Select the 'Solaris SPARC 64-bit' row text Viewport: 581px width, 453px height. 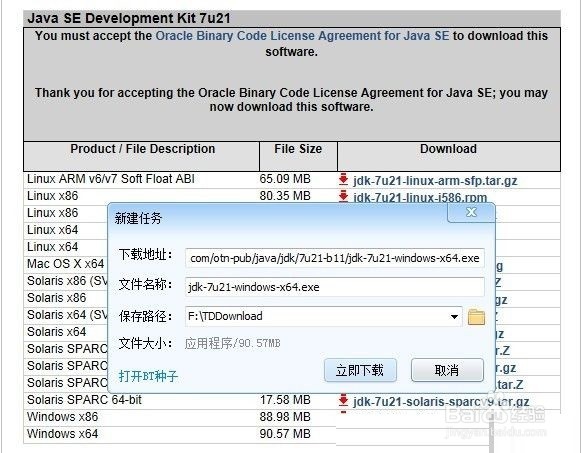84,400
